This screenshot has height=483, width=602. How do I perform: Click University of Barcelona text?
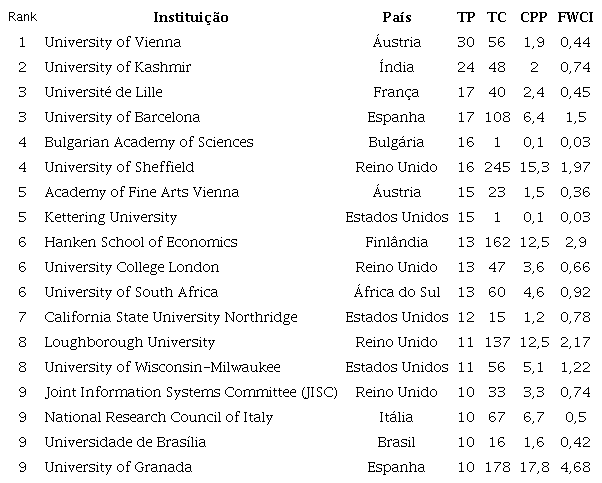(122, 117)
